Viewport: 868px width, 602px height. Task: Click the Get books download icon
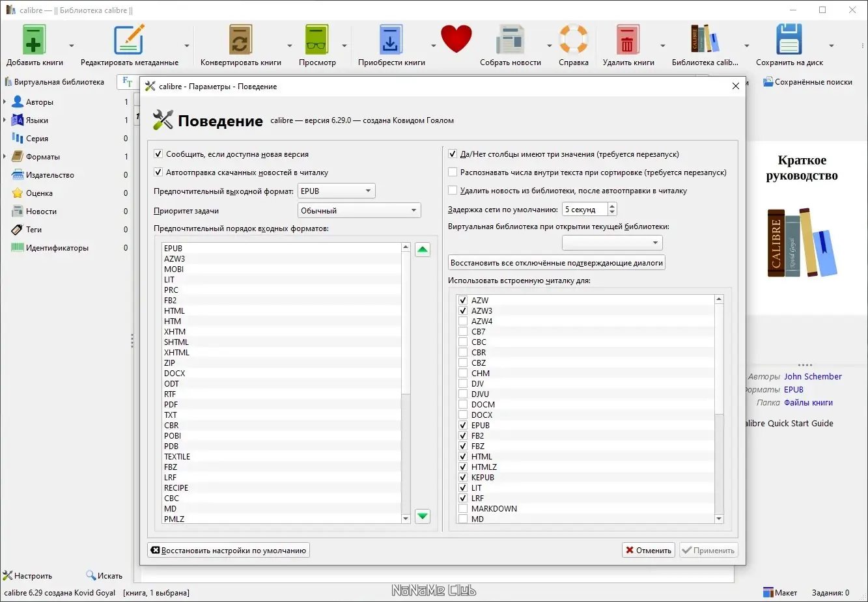point(391,40)
